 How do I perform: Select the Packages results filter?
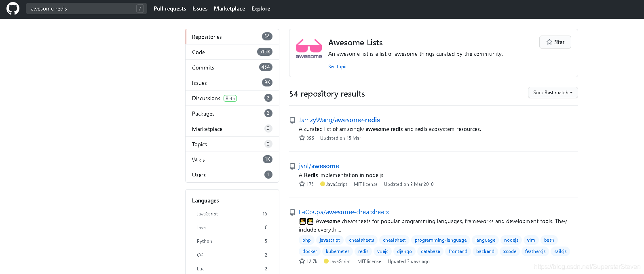232,114
